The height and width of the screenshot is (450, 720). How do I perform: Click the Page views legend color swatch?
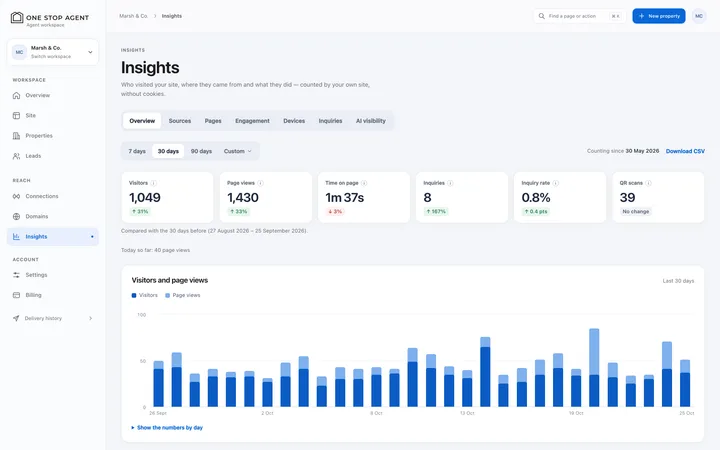pos(168,296)
